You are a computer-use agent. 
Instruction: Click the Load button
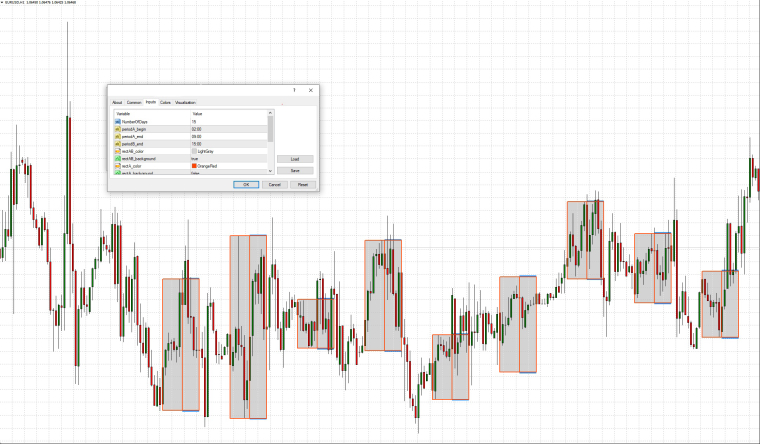coord(295,159)
